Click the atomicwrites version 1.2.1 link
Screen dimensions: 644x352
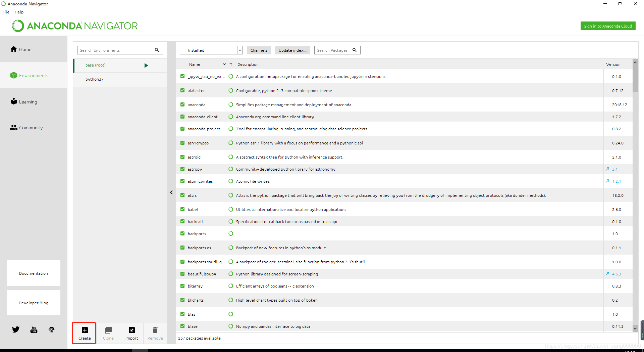coord(616,181)
